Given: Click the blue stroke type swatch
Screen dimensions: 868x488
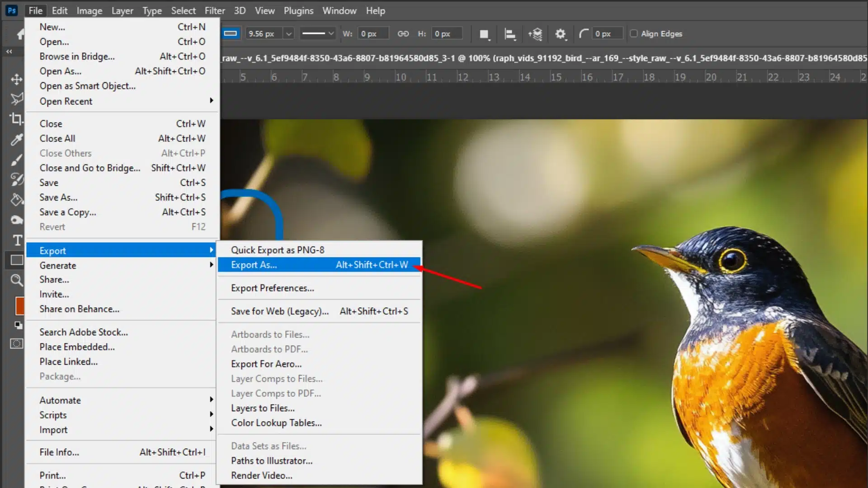Looking at the screenshot, I should pos(231,33).
